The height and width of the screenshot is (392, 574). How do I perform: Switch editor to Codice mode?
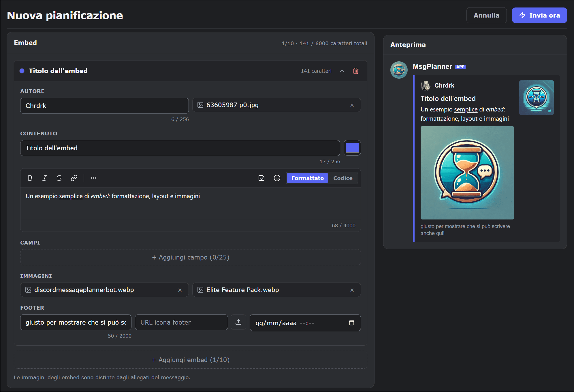343,178
